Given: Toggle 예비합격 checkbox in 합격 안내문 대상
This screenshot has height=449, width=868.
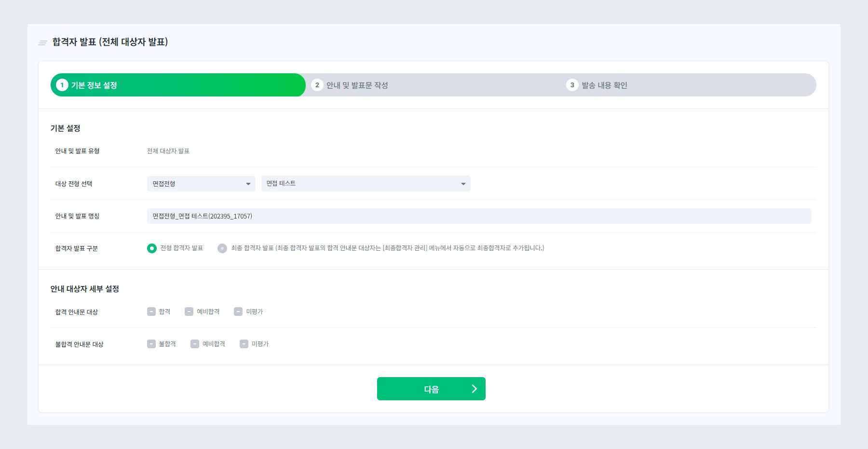Looking at the screenshot, I should tap(189, 312).
